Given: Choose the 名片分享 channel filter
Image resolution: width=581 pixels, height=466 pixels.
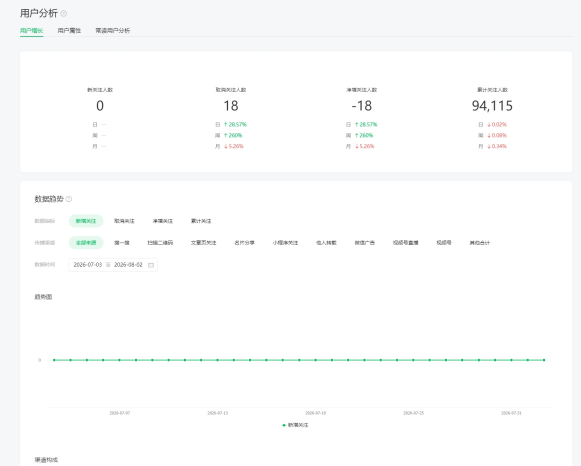Looking at the screenshot, I should click(245, 243).
